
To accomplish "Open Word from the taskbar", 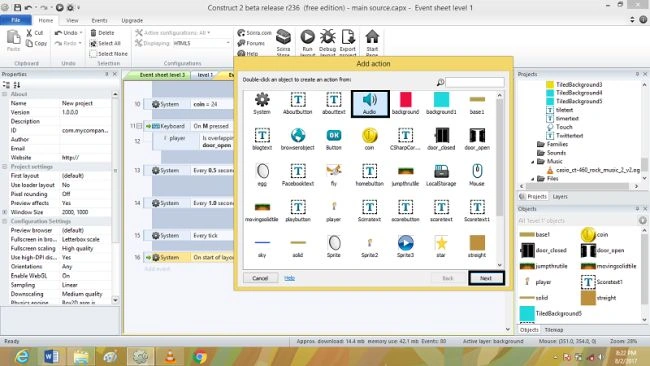I will (51, 356).
